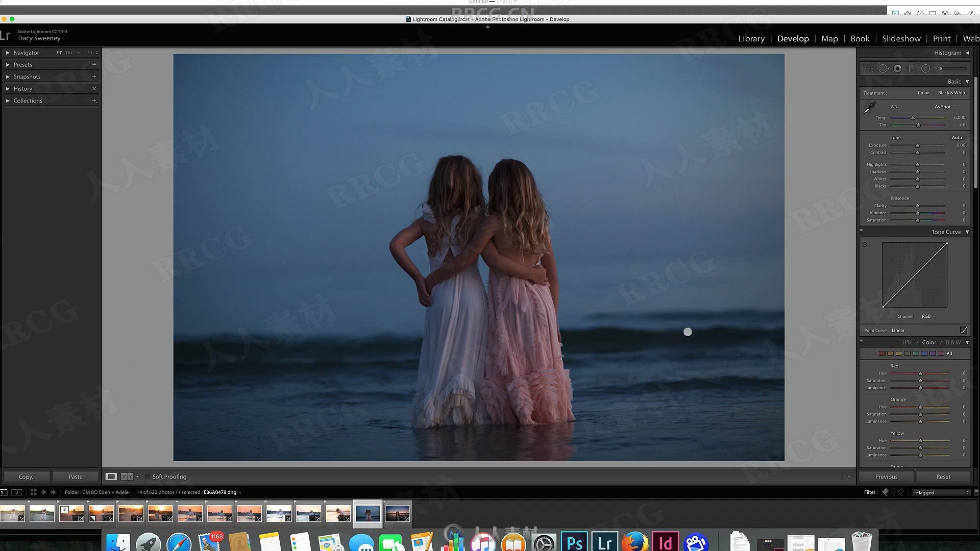Set Treatment to Black & White
This screenshot has width=980, height=551.
(952, 93)
